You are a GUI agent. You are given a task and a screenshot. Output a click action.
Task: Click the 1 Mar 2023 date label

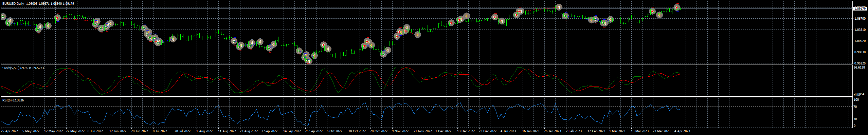tap(617, 131)
